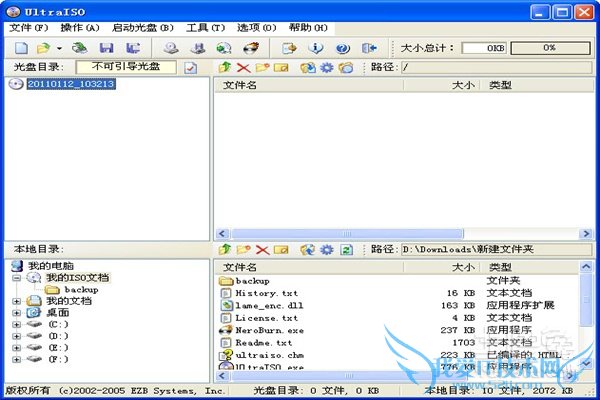Viewport: 600px width, 400px height.
Task: Click the Add files icon in main toolbar
Action: click(x=289, y=48)
